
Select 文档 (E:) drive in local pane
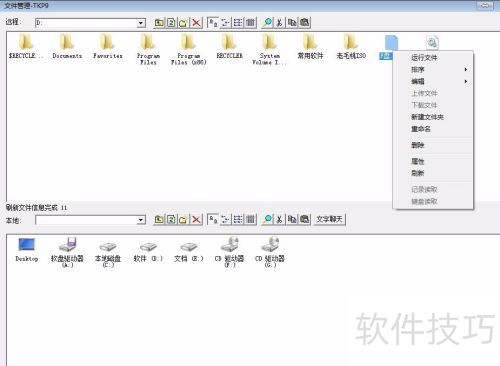pos(189,252)
